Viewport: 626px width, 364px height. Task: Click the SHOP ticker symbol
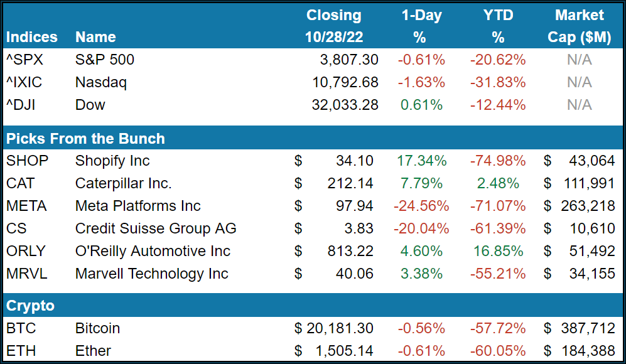pos(27,161)
